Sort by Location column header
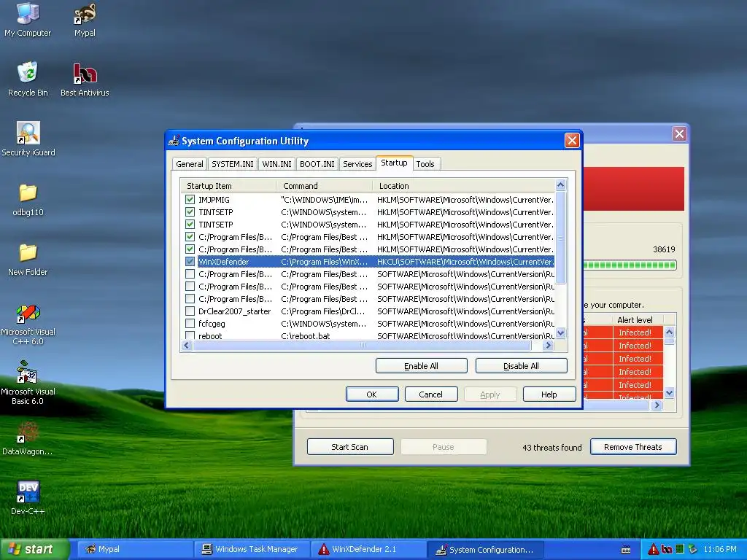This screenshot has height=560, width=747. (x=463, y=186)
